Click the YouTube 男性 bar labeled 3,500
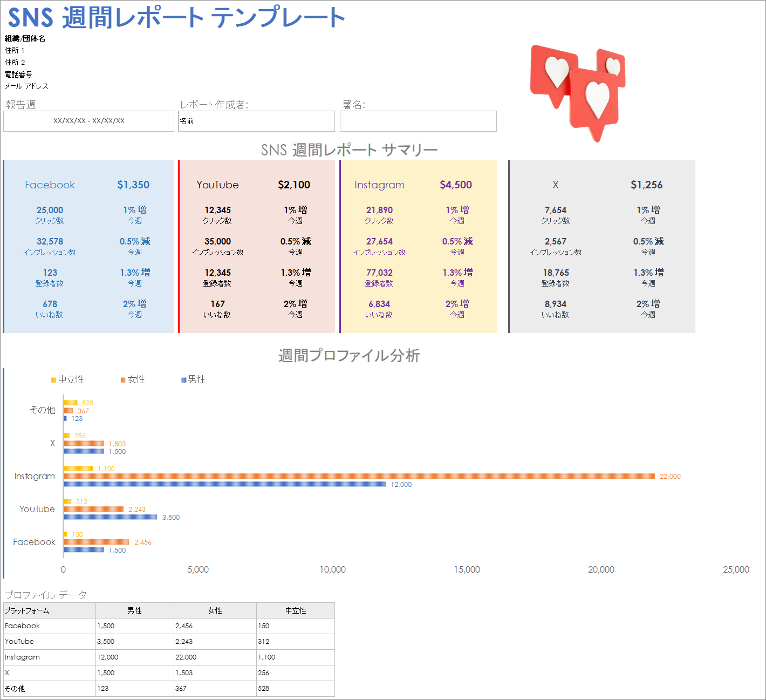This screenshot has height=700, width=766. tap(110, 517)
